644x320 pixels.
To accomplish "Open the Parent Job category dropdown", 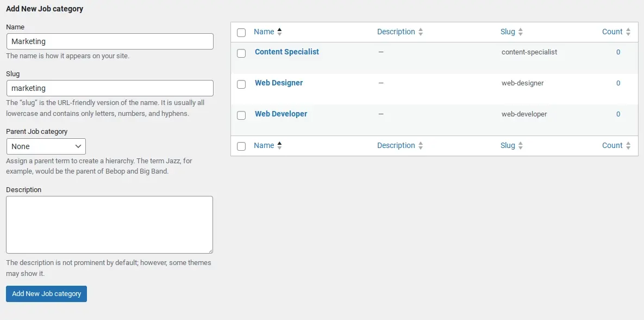I will [46, 146].
